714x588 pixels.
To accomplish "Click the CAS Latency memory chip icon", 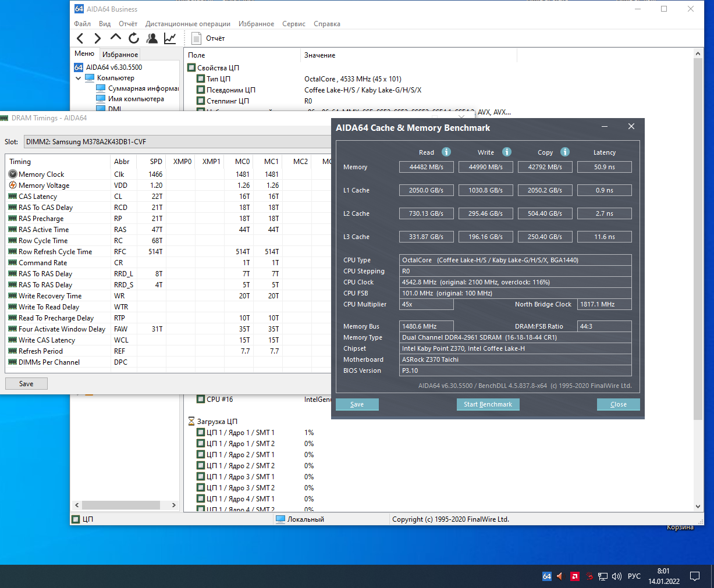I will tap(13, 196).
